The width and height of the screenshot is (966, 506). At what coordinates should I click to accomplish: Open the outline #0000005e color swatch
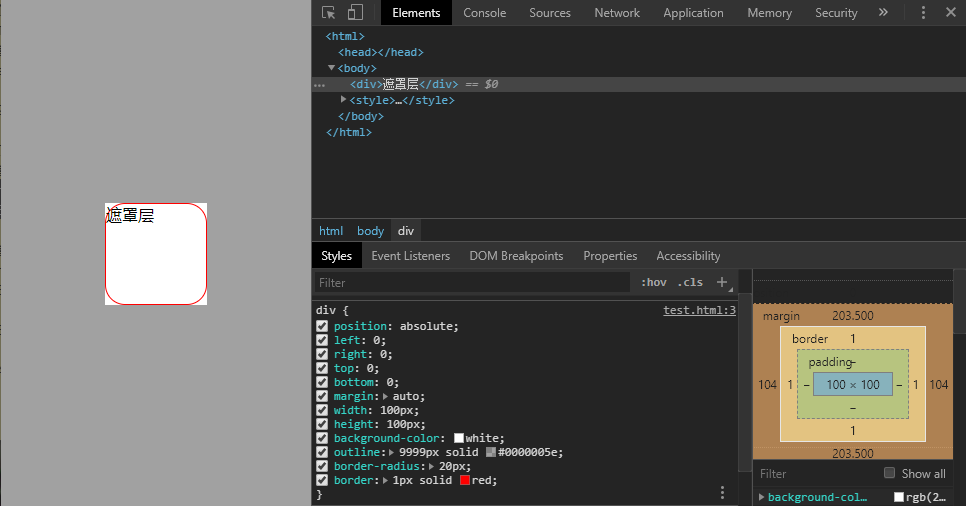pos(491,452)
